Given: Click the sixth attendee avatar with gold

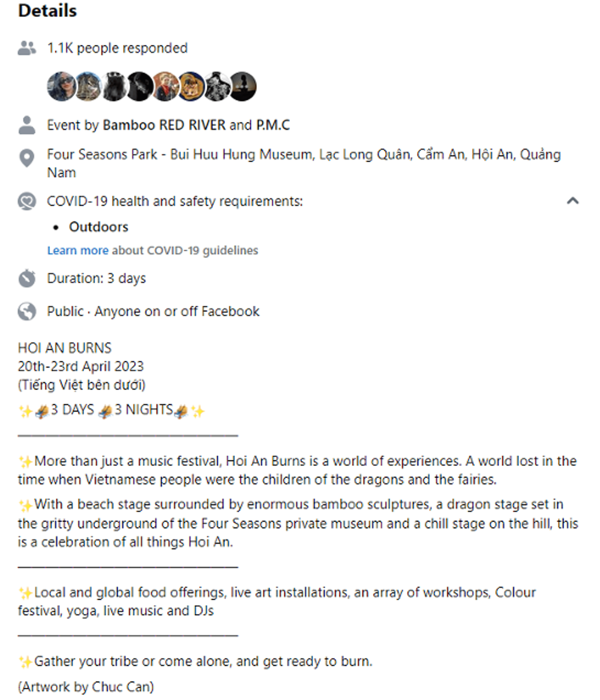Looking at the screenshot, I should pos(191,87).
